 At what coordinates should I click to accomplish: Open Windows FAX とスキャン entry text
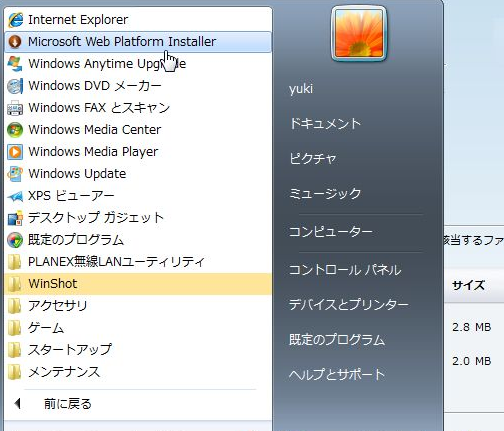pos(99,108)
